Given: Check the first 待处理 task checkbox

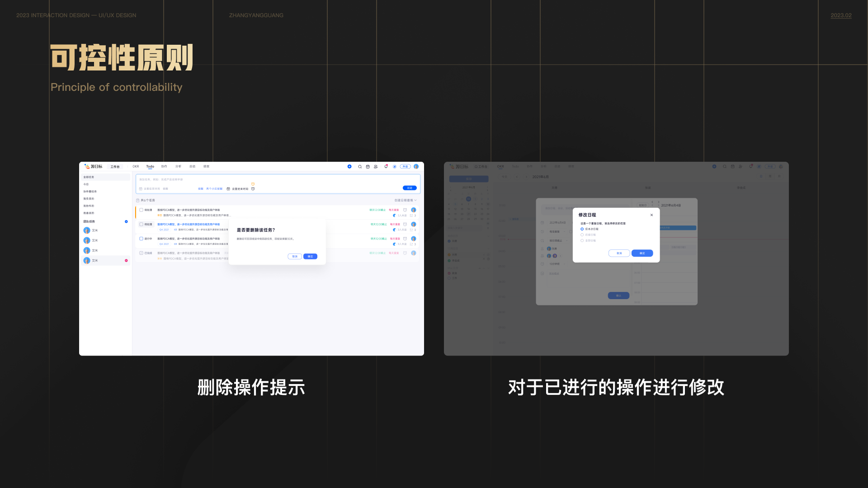Looking at the screenshot, I should tap(141, 210).
